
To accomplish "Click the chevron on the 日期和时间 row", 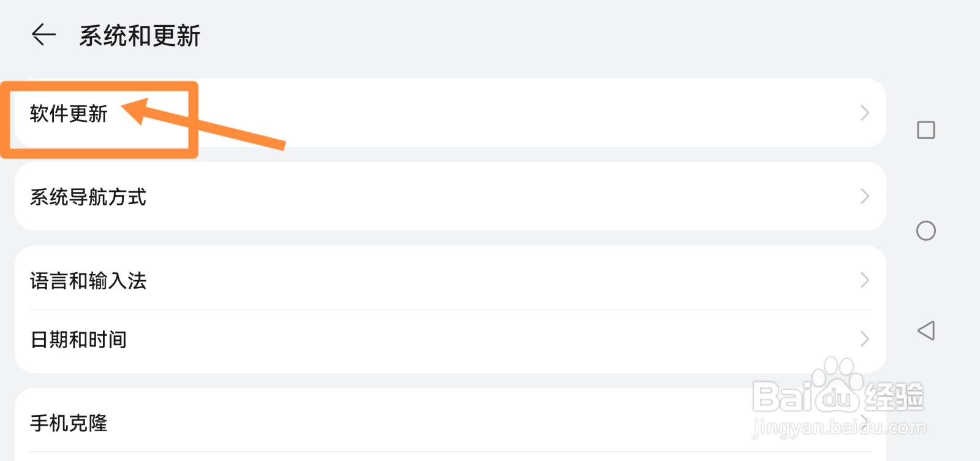I will click(x=864, y=338).
